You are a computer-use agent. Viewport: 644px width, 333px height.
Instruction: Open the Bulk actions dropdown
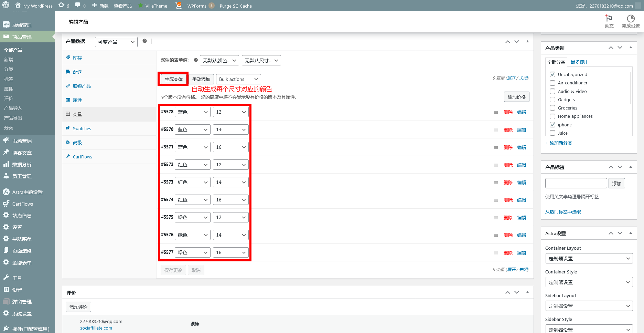(x=238, y=79)
